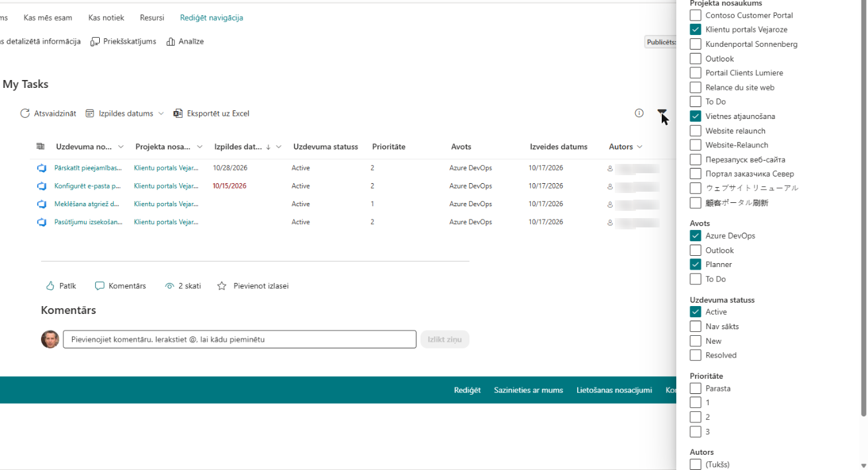Check the Resolved status checkbox
Image resolution: width=868 pixels, height=470 pixels.
pos(695,356)
